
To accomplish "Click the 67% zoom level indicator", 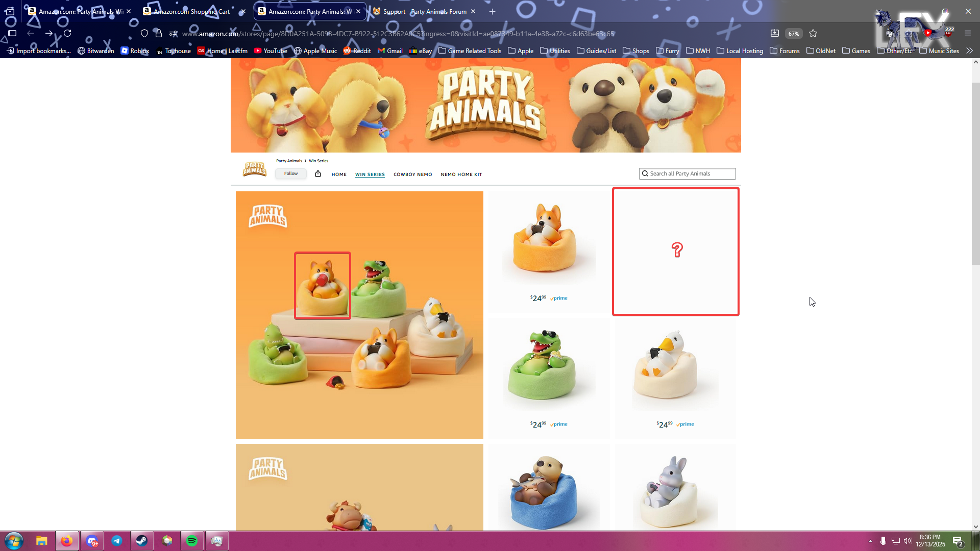I will [794, 34].
